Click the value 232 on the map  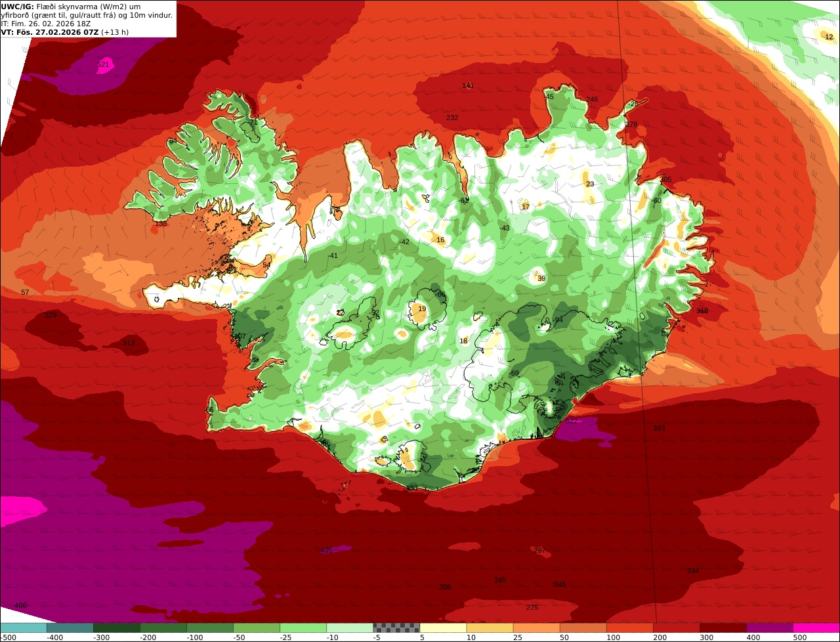tap(452, 118)
